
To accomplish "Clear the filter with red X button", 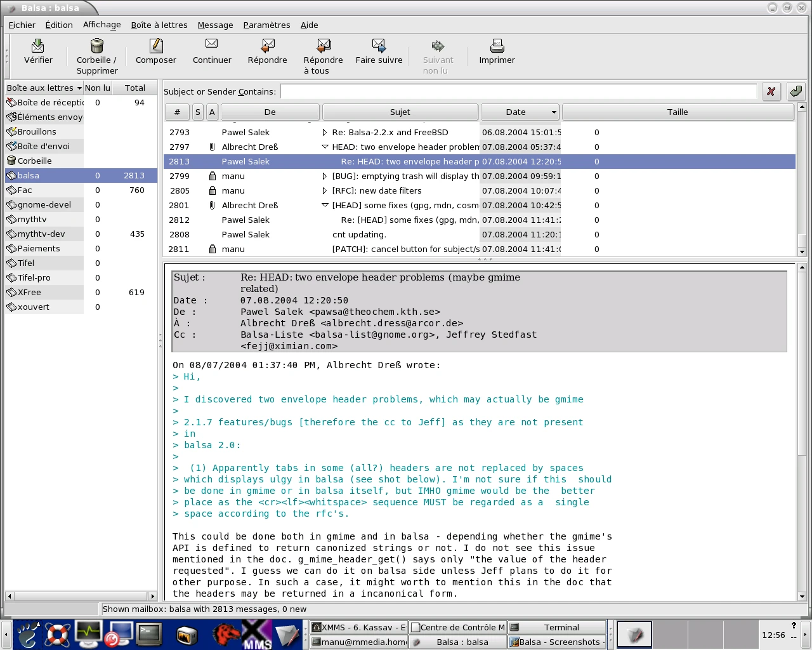I will point(771,91).
